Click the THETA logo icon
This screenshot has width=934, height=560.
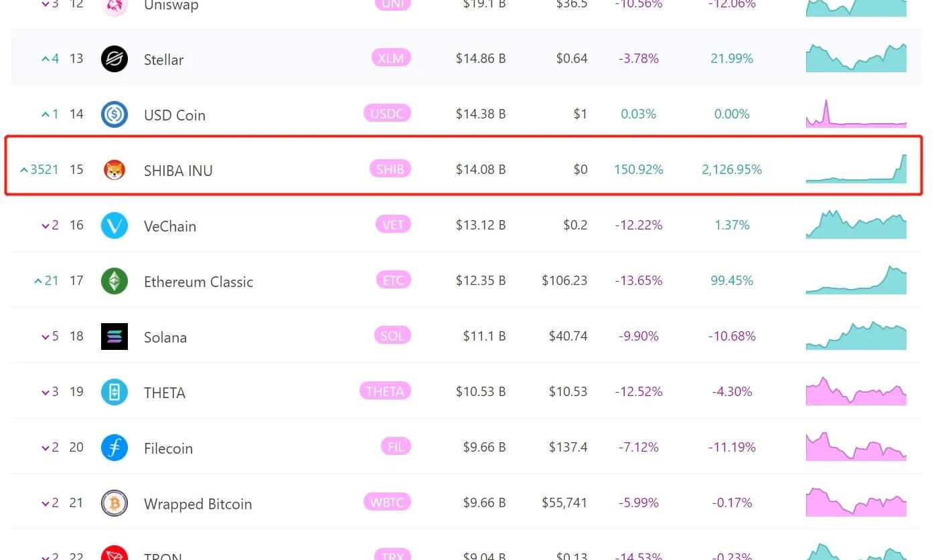click(x=114, y=392)
